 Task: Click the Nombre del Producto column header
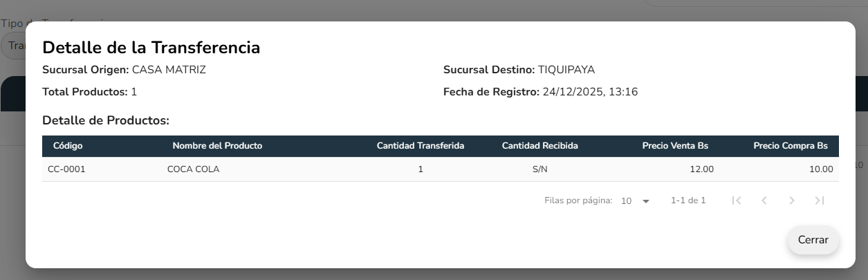coord(217,146)
